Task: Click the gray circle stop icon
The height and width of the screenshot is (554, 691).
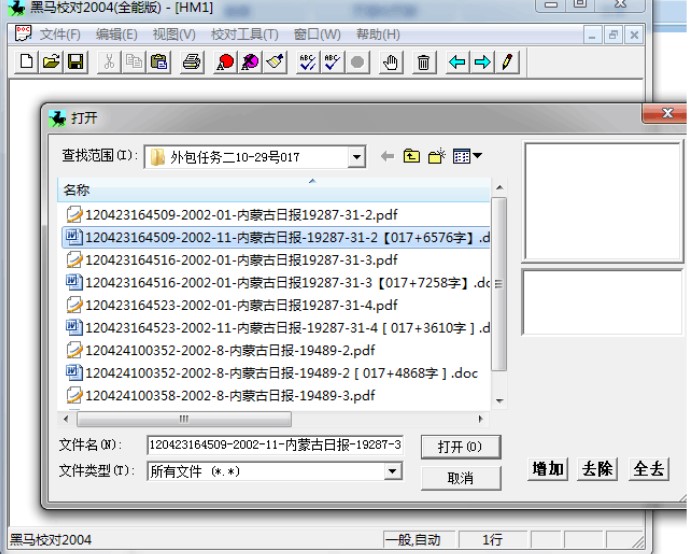Action: [357, 62]
